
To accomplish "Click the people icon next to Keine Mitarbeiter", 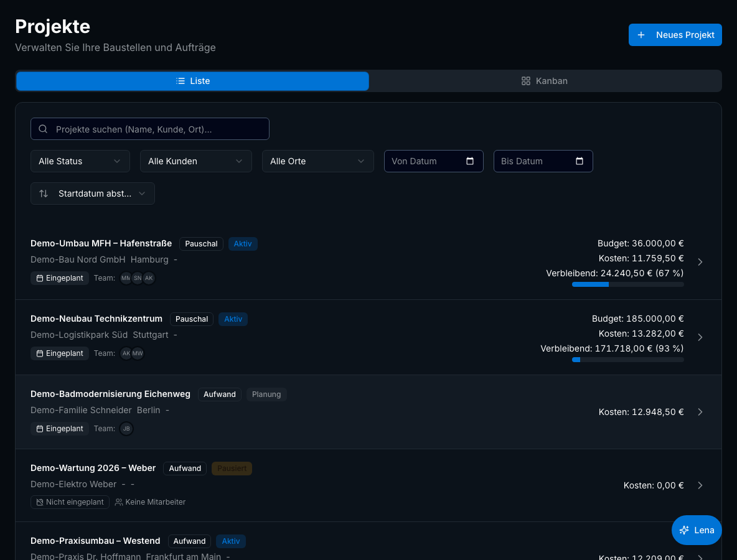I will click(119, 502).
